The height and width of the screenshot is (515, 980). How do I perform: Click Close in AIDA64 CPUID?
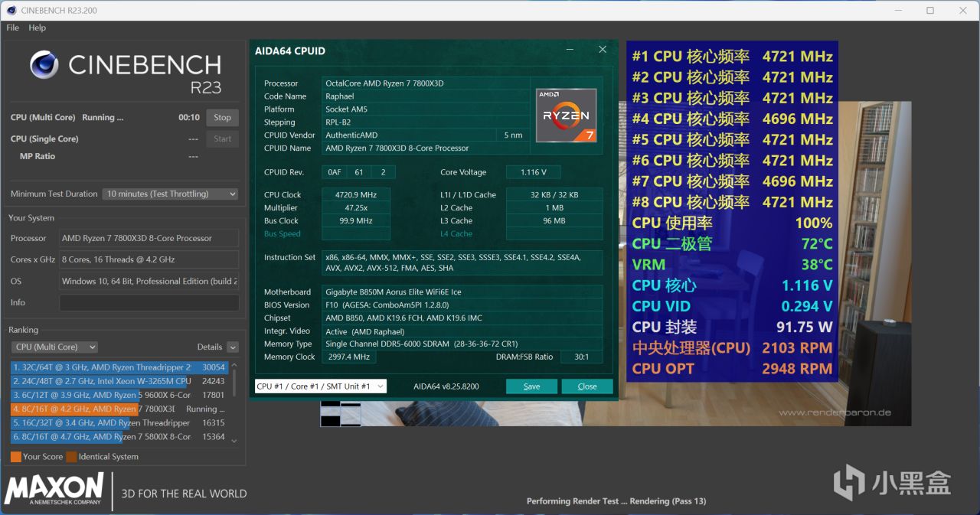pyautogui.click(x=587, y=386)
